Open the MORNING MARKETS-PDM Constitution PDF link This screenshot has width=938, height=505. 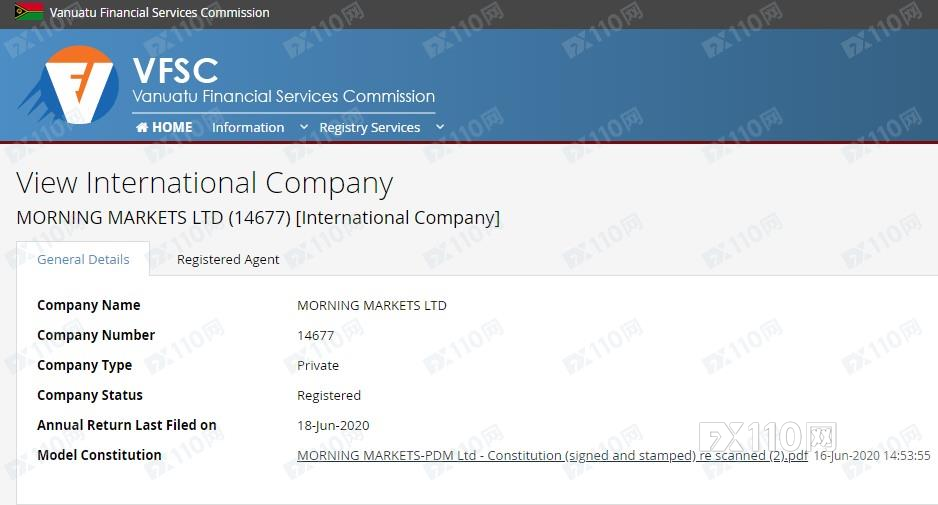552,455
